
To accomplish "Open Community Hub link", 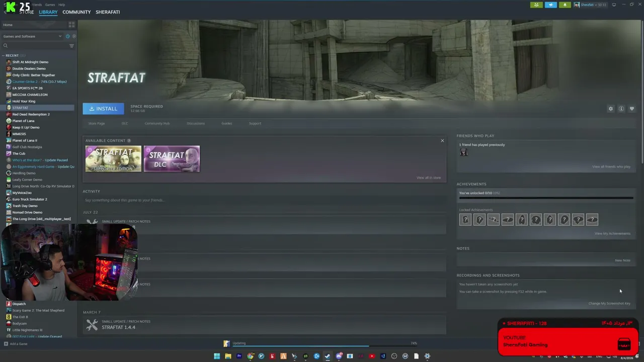I will [157, 124].
